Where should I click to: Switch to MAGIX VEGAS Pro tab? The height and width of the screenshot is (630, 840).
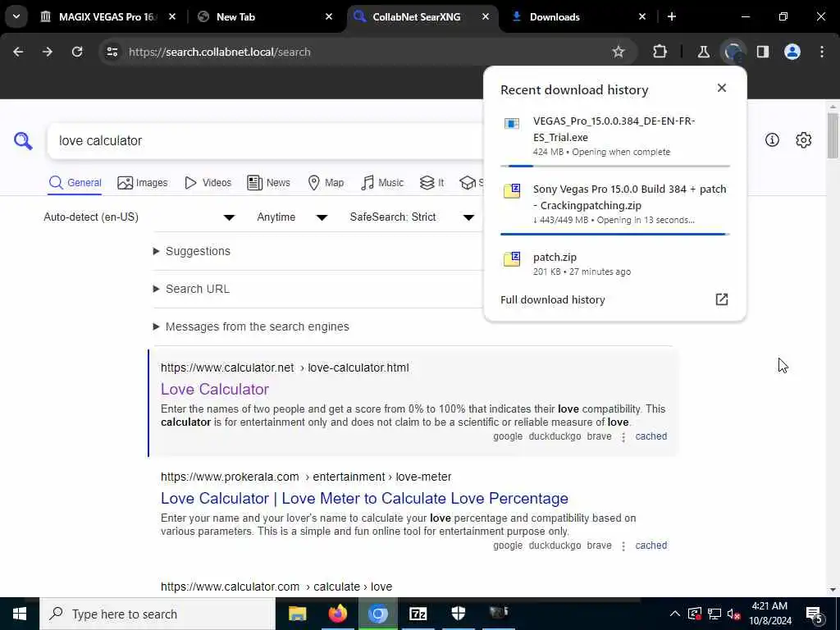point(108,16)
